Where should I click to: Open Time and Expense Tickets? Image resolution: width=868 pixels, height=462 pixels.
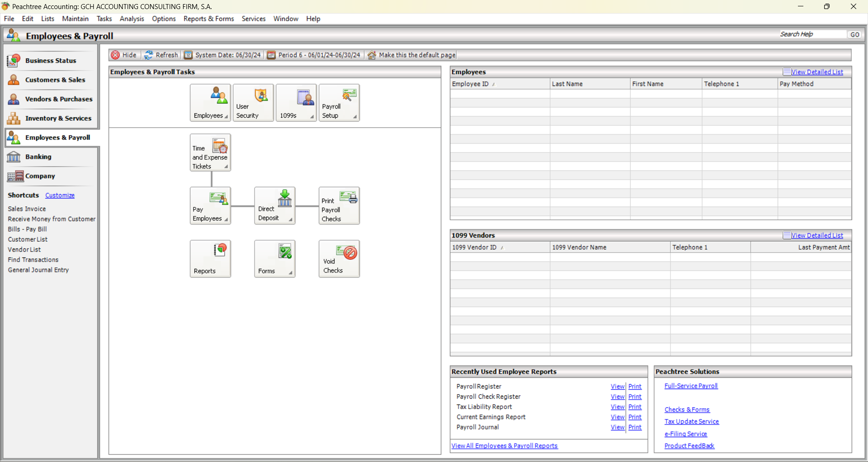tap(210, 152)
